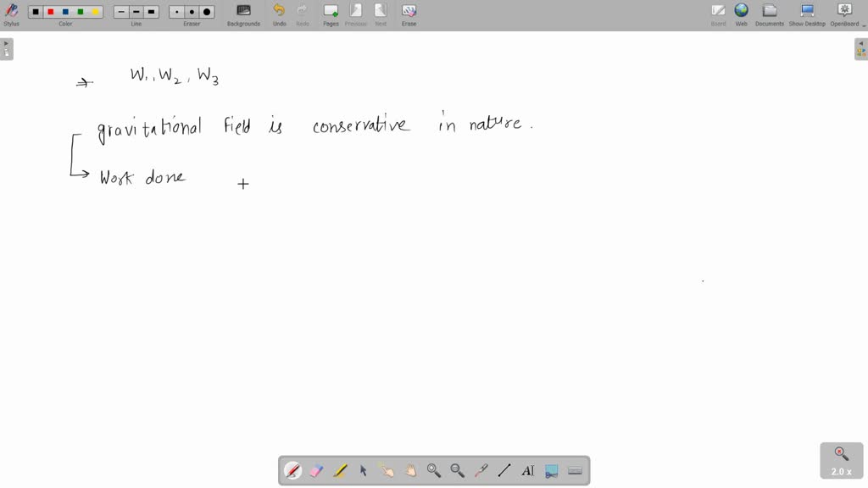Select the Highlighter tool

(340, 470)
